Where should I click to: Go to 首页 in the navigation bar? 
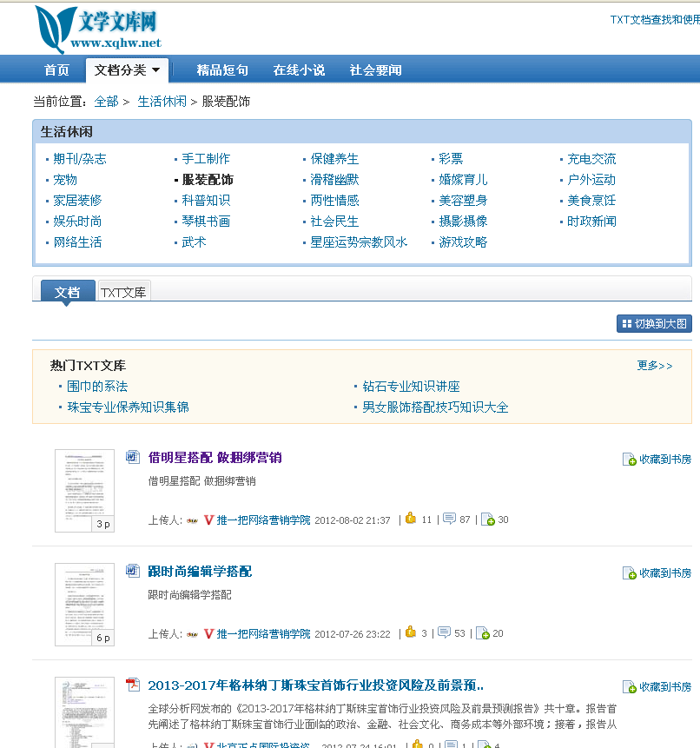coord(56,70)
